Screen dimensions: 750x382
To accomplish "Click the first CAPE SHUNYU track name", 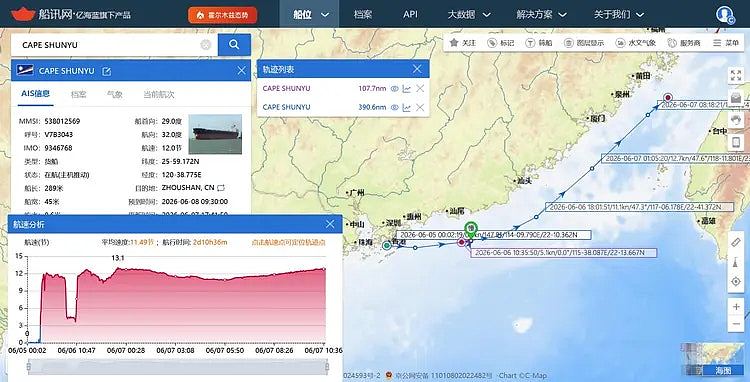I will click(287, 88).
